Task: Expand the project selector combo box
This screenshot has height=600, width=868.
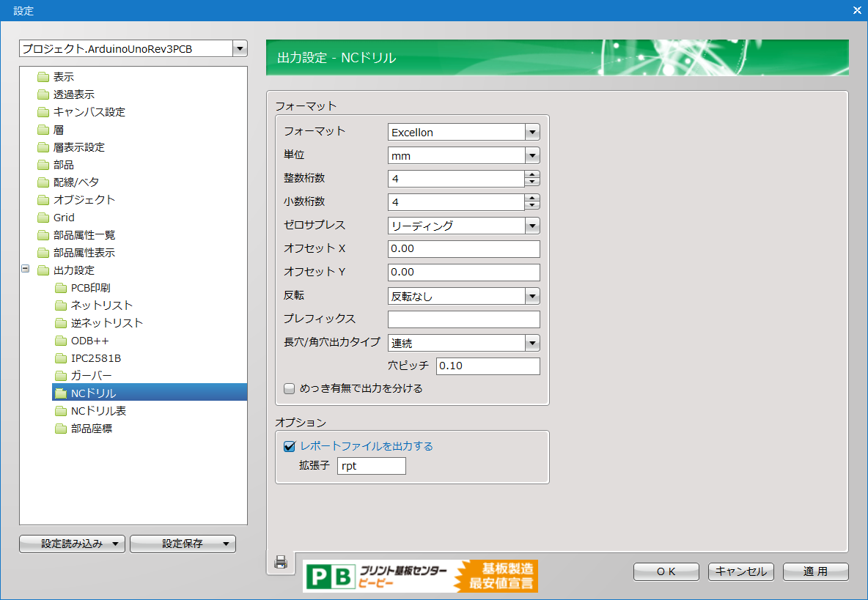Action: [x=240, y=49]
